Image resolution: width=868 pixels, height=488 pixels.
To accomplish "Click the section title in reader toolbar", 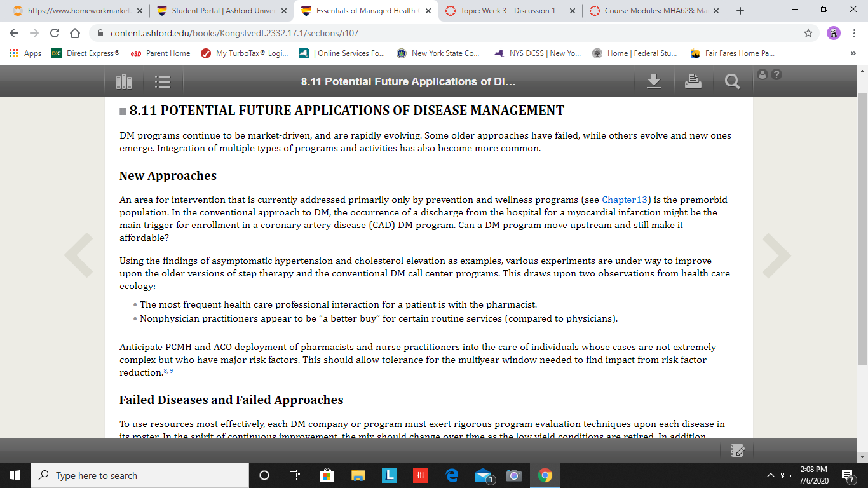I will [x=409, y=81].
